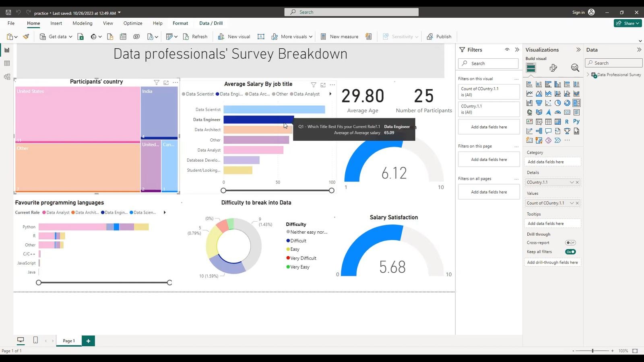The height and width of the screenshot is (362, 644).
Task: Select the Stacked bar chart visual icon
Action: (x=529, y=84)
